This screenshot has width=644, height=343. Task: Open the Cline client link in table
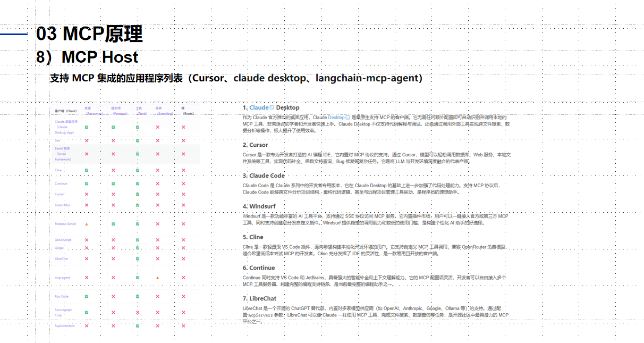[x=58, y=170]
